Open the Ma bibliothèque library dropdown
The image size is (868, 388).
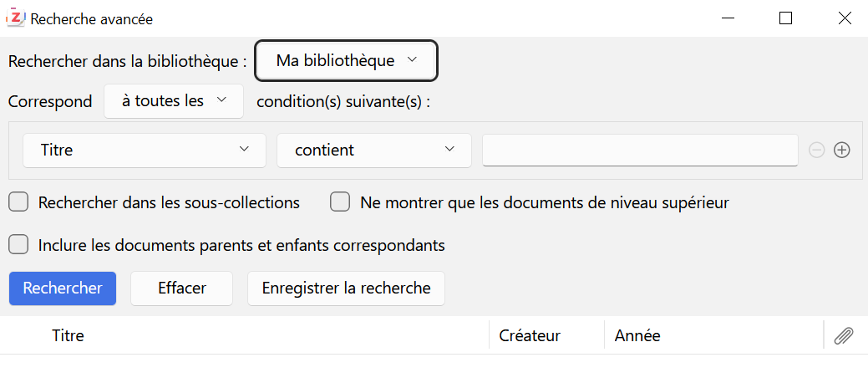346,60
